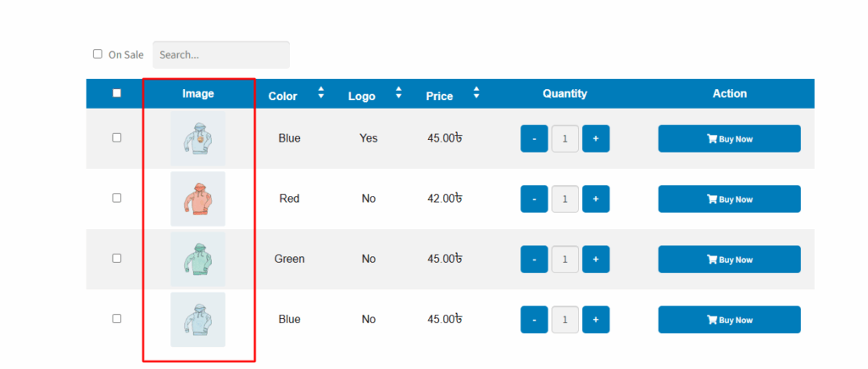Buy Now the Blue hoodie with logo

[729, 138]
